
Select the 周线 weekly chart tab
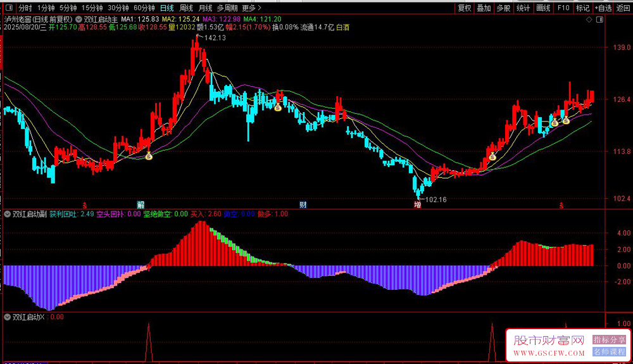click(x=186, y=8)
